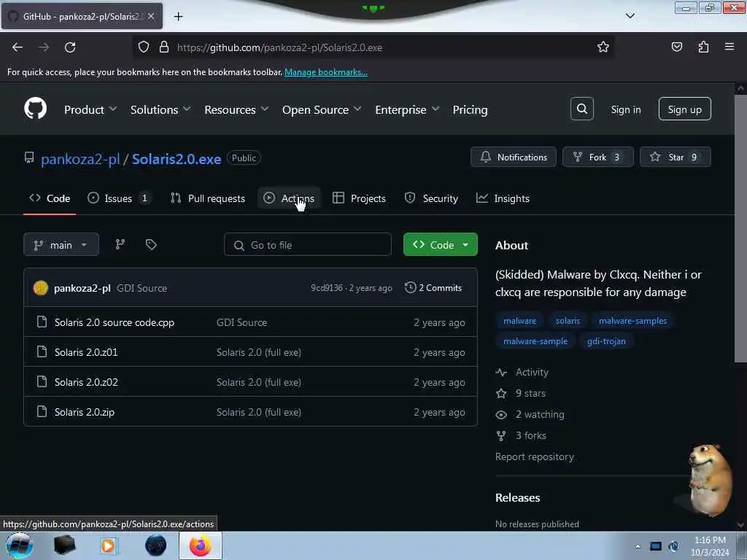Open media player taskbar icon
747x560 pixels.
[108, 545]
